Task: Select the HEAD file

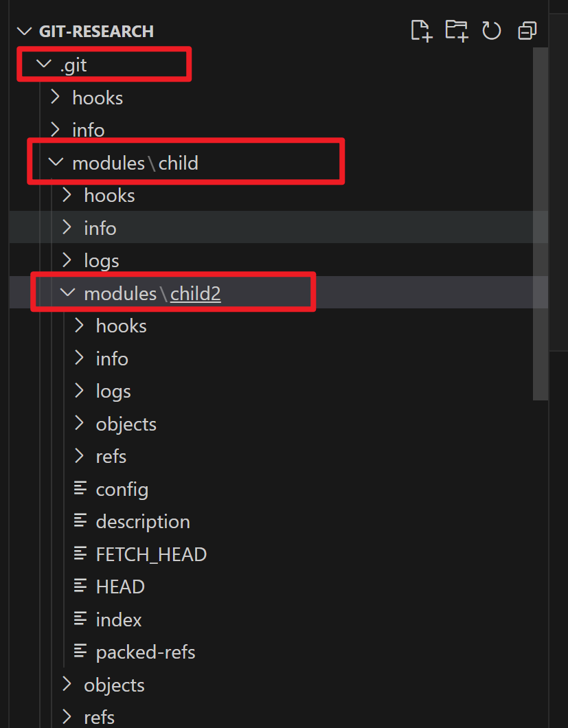Action: pyautogui.click(x=120, y=587)
